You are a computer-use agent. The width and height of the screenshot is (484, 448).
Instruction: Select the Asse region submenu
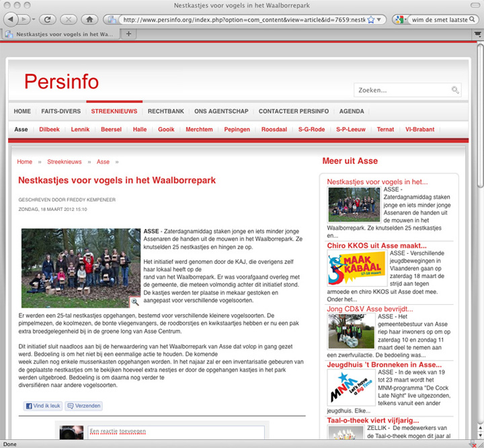[21, 130]
